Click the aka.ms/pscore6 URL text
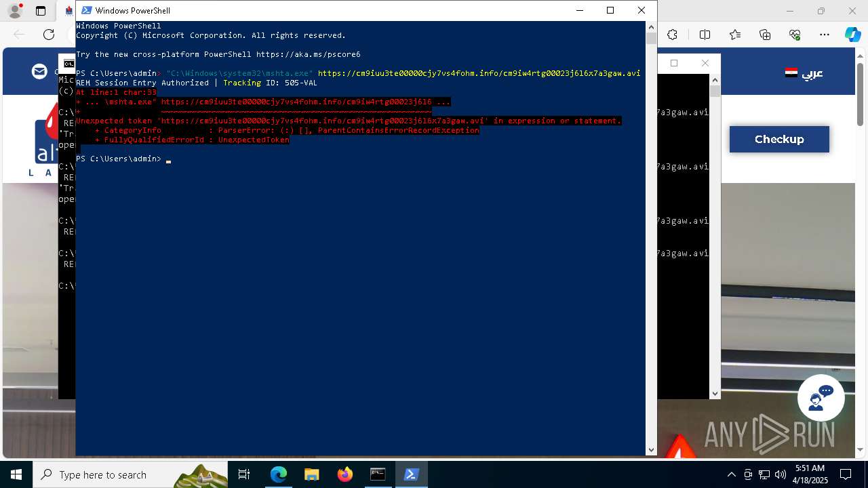Screen dimensions: 868x488 308,54
